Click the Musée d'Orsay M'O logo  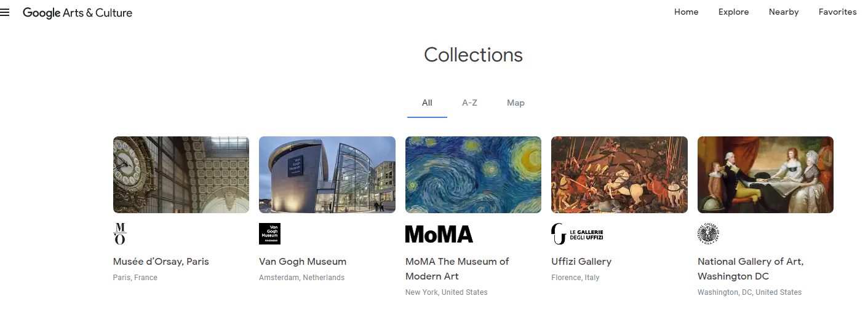coord(120,233)
